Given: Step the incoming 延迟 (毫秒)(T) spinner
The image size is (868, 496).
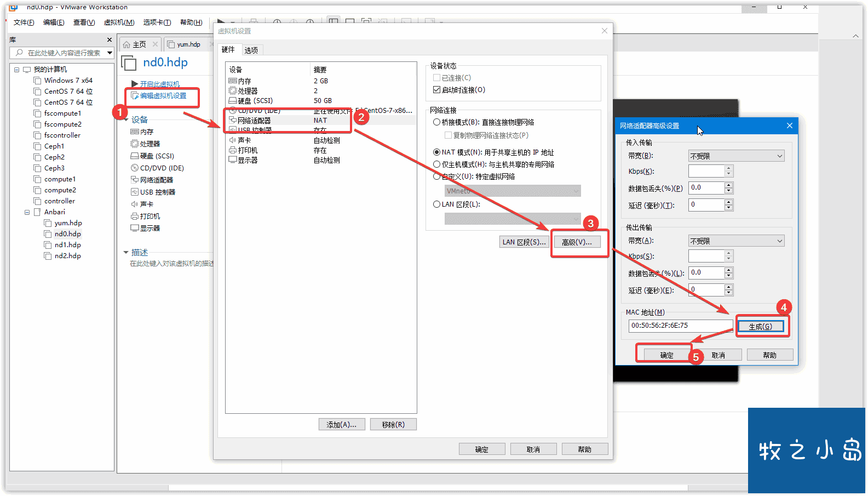Looking at the screenshot, I should click(728, 205).
